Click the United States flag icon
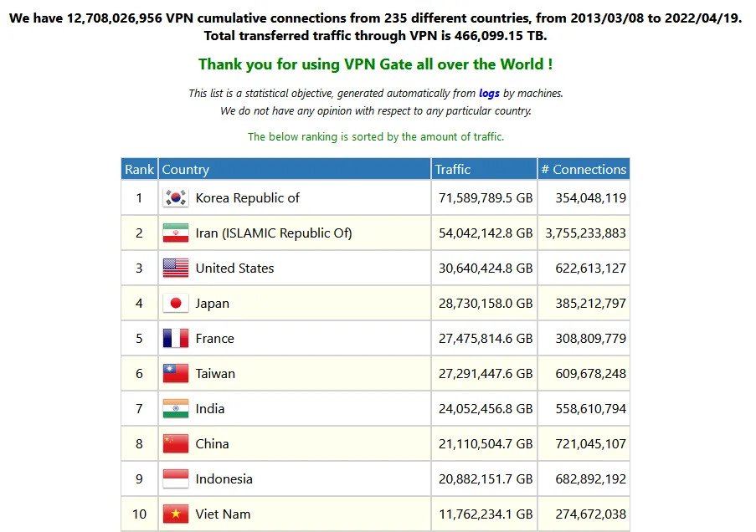The image size is (756, 532). 176,269
